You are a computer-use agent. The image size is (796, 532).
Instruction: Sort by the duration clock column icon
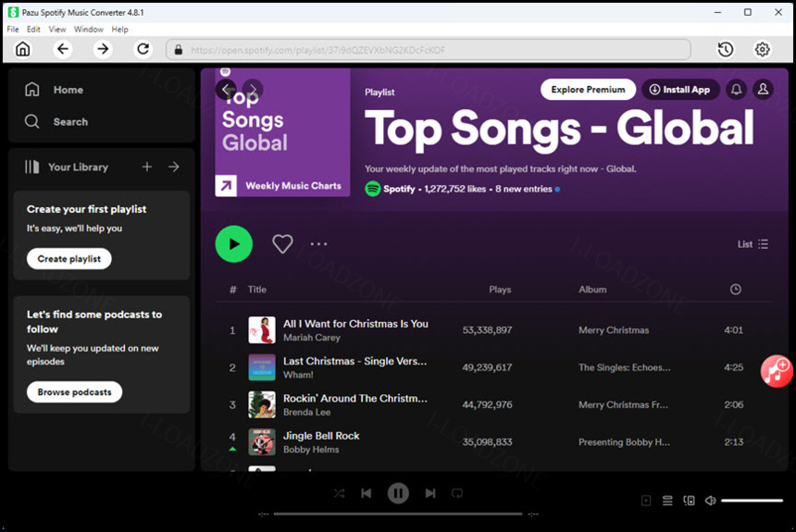tap(735, 290)
